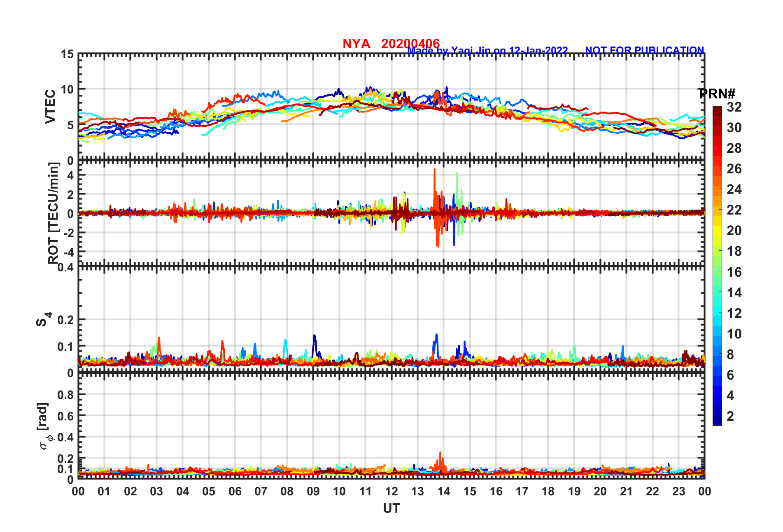Image resolution: width=783 pixels, height=532 pixels.
Task: Click the S4 axis tick 0.1
Action: click(66, 347)
